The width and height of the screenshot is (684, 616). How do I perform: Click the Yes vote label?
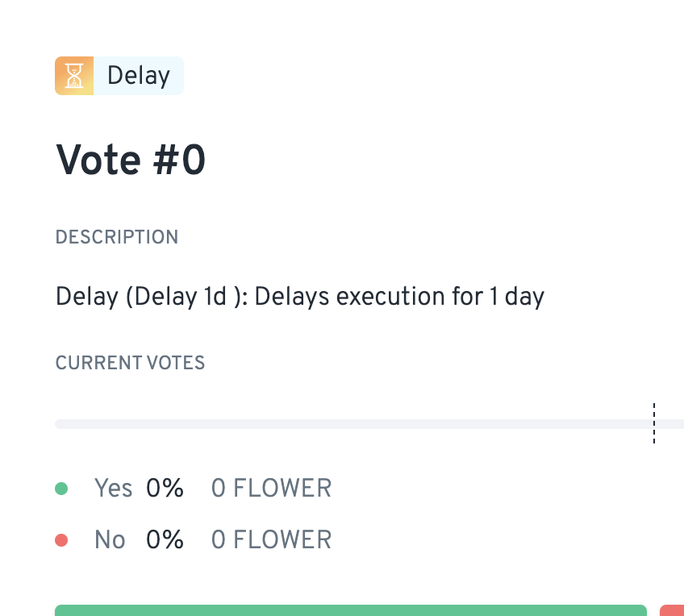coord(113,489)
